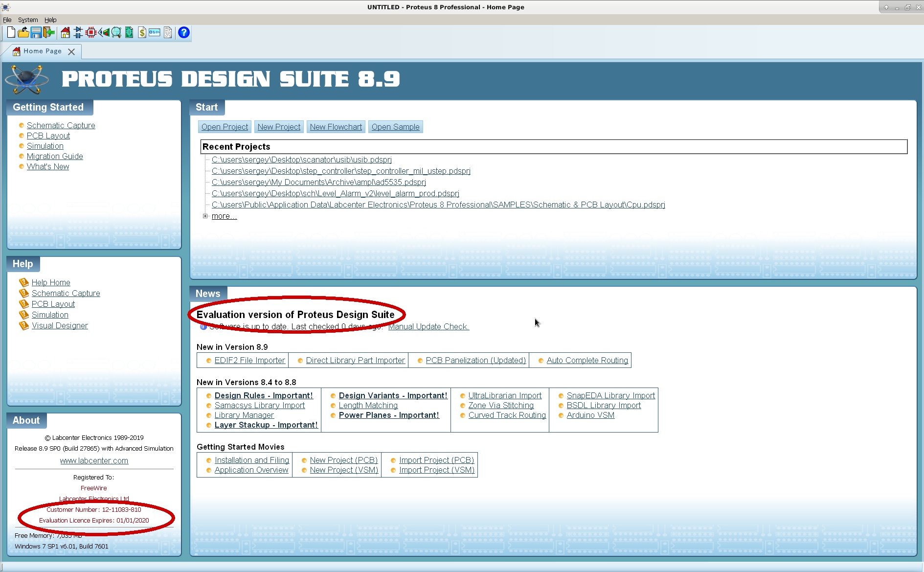The height and width of the screenshot is (572, 924).
Task: Open PCB Layout via the red chip icon
Action: 91,32
